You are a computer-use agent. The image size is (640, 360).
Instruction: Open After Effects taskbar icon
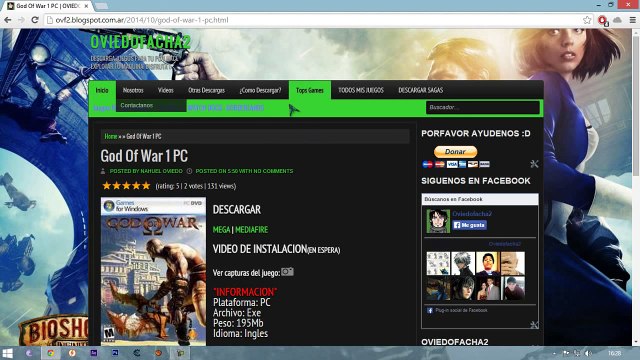tap(94, 353)
